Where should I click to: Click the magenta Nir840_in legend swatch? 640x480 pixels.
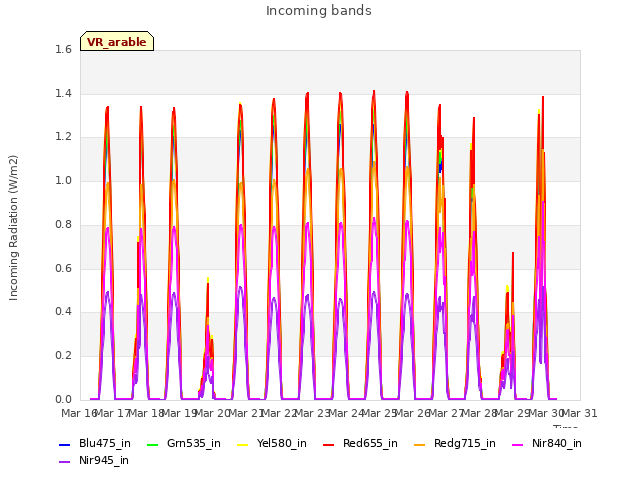click(x=518, y=444)
